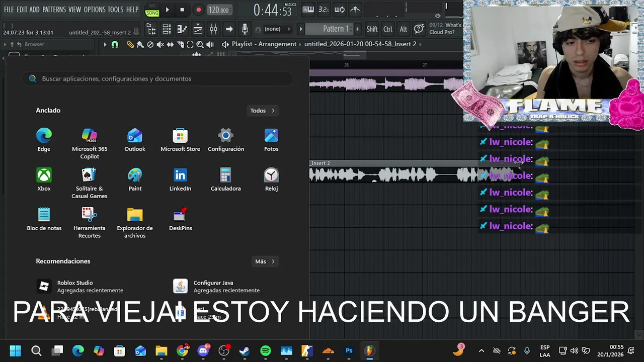This screenshot has height=362, width=644.
Task: Add a new pattern with plus button
Action: [358, 29]
